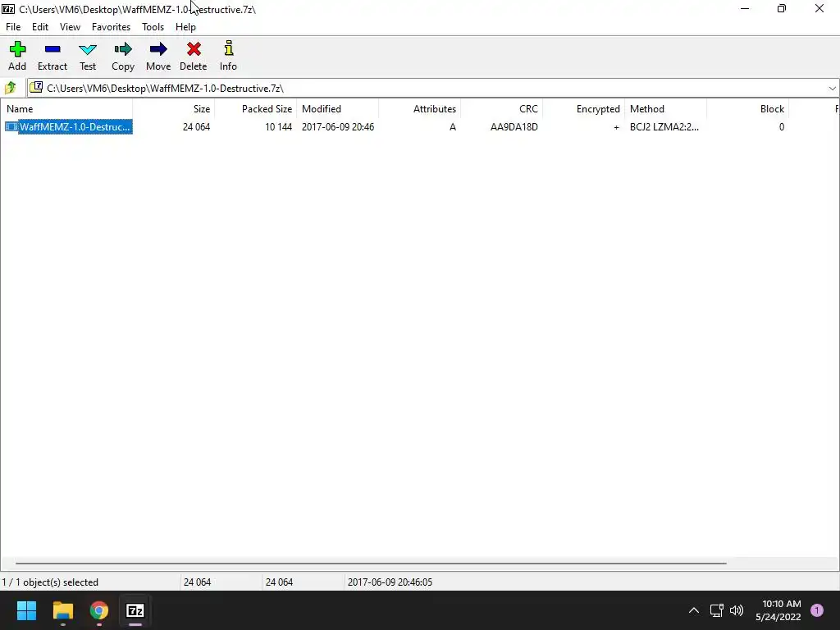Click the horizontal scrollbar thumb
This screenshot has width=840, height=630.
(371, 563)
